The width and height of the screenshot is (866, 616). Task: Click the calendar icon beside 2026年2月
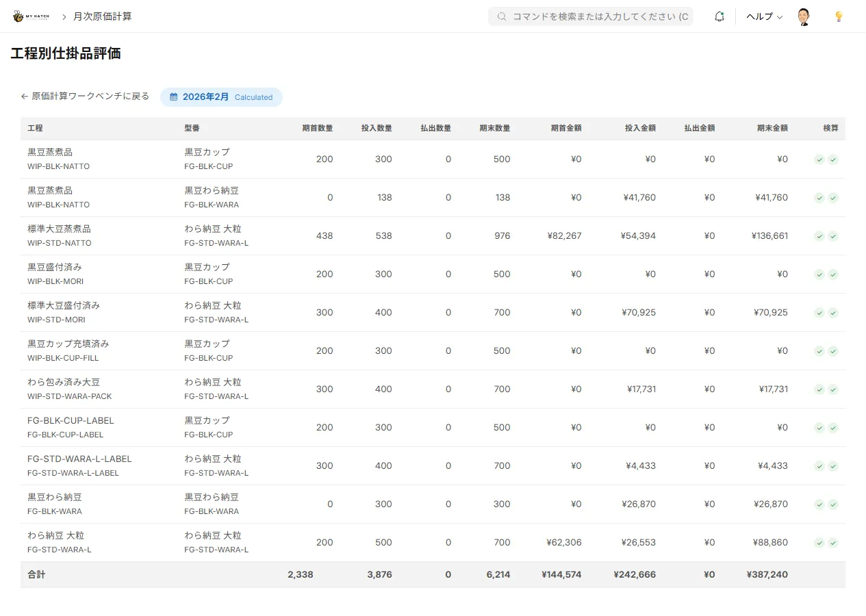pyautogui.click(x=174, y=97)
